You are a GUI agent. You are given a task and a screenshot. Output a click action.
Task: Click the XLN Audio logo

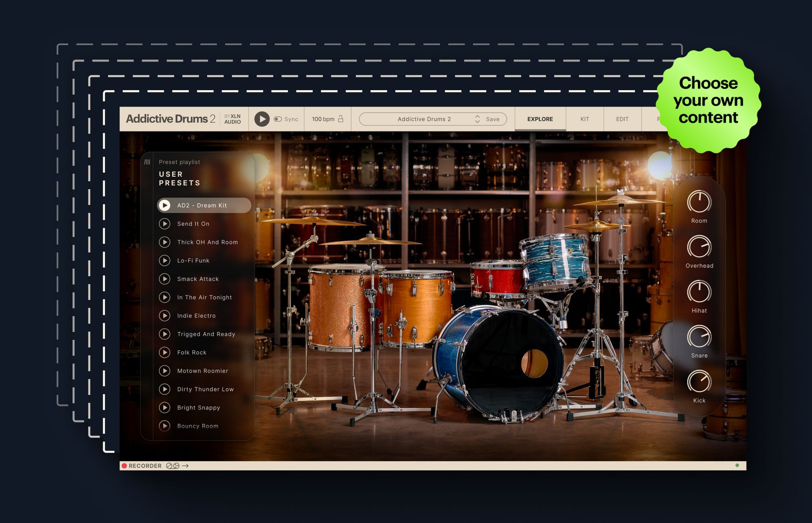tap(233, 119)
